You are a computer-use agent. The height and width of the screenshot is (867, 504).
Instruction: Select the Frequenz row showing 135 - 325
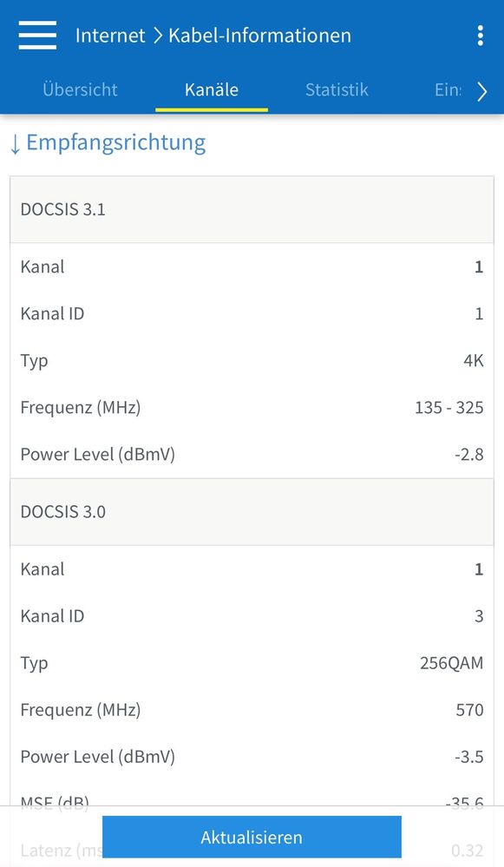[252, 407]
